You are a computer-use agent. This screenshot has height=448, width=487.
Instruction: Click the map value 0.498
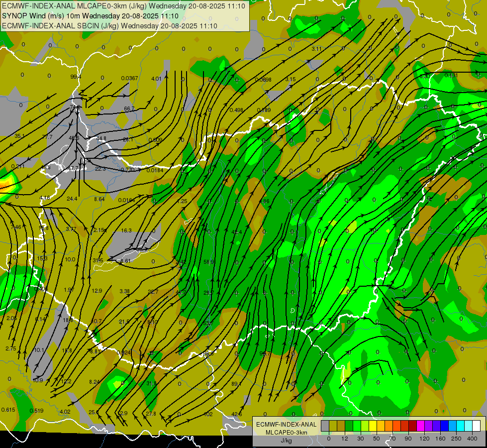(x=236, y=110)
